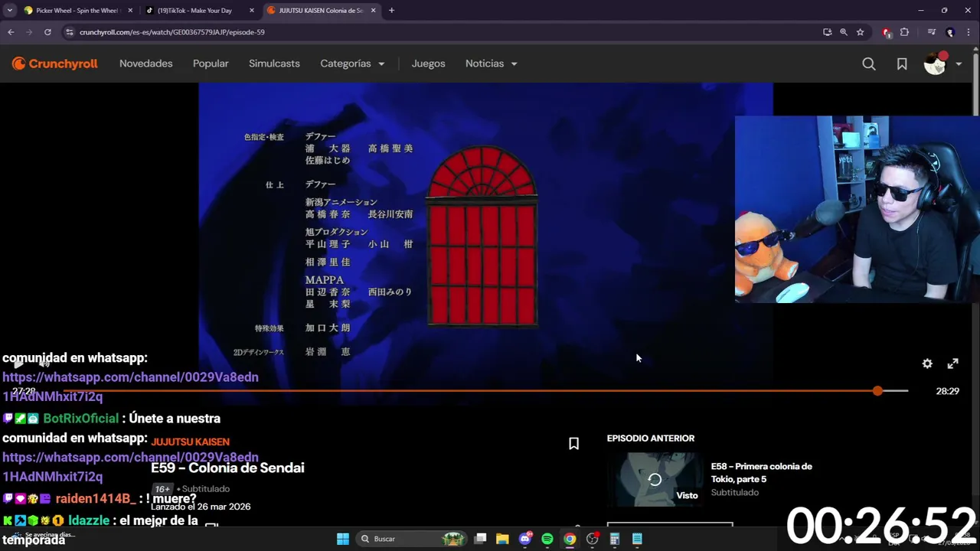Open the E58 previous episode thumbnail
Viewport: 980px width, 551px height.
[x=655, y=479]
